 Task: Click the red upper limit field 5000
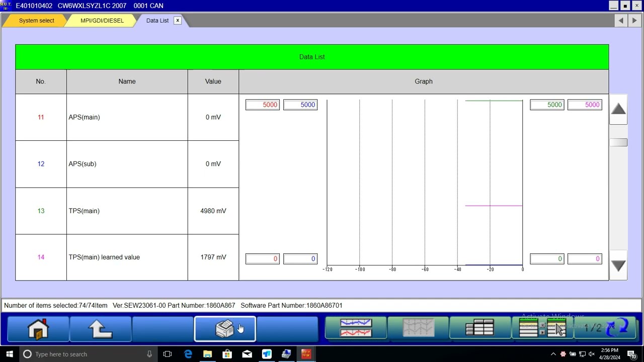tap(262, 105)
